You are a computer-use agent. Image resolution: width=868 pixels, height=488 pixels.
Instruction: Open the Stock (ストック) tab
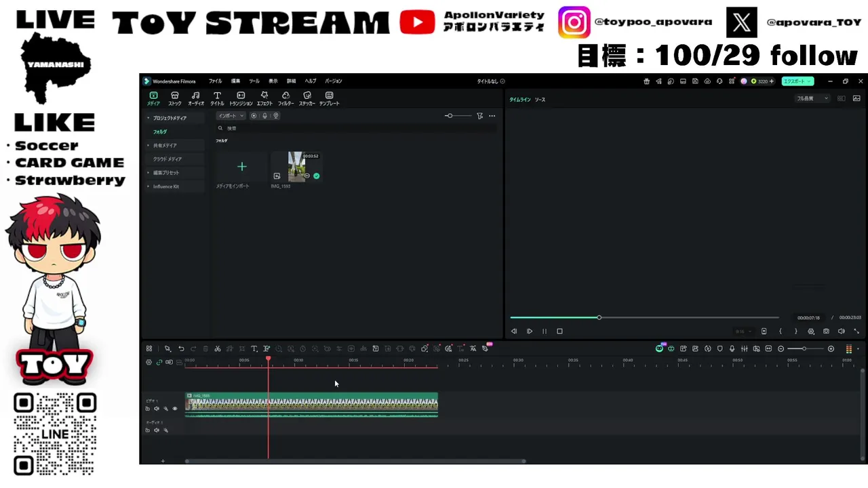pyautogui.click(x=175, y=99)
